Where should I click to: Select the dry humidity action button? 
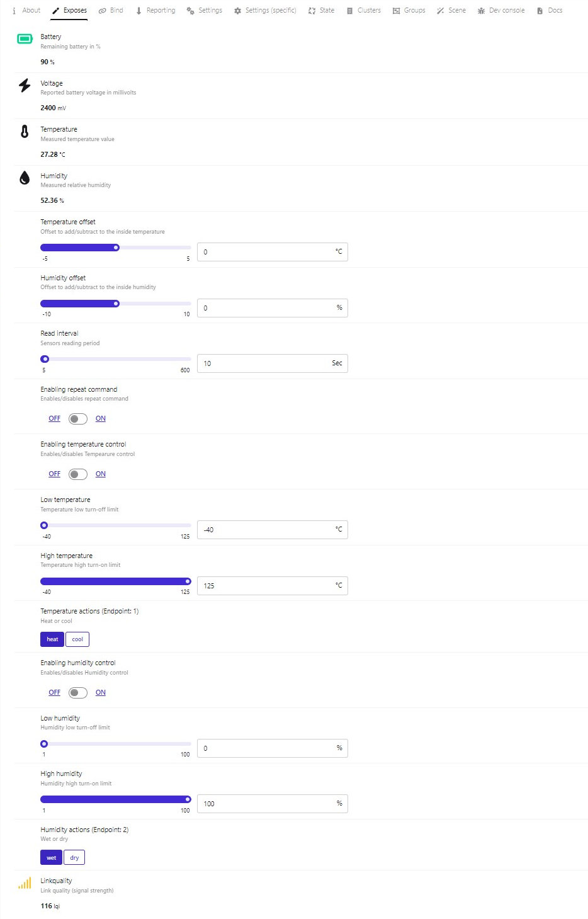74,858
